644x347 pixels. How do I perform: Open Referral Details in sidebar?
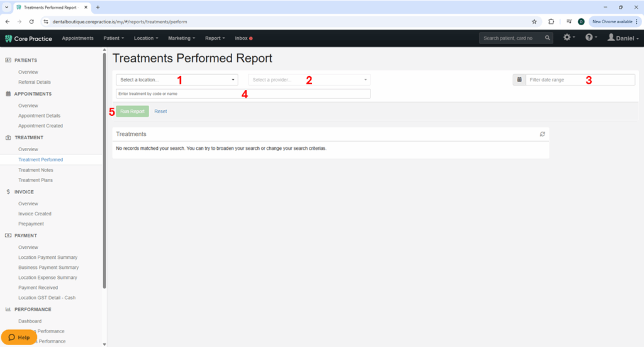click(x=35, y=82)
